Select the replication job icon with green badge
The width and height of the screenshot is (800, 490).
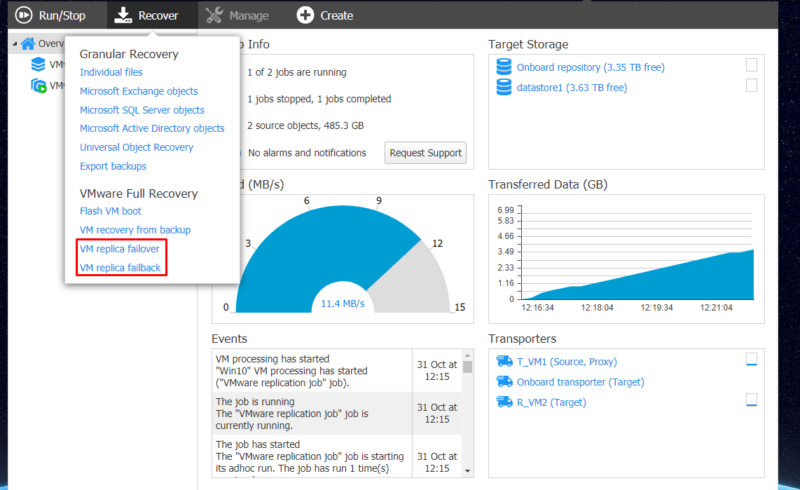point(38,85)
